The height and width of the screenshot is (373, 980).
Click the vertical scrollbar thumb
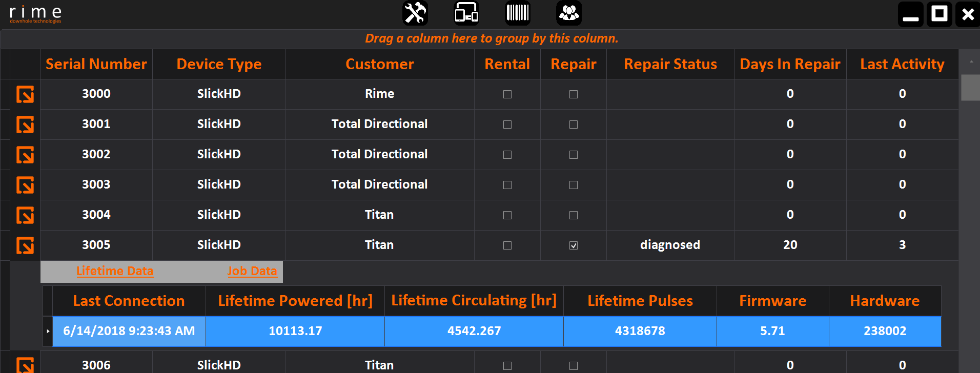point(970,88)
